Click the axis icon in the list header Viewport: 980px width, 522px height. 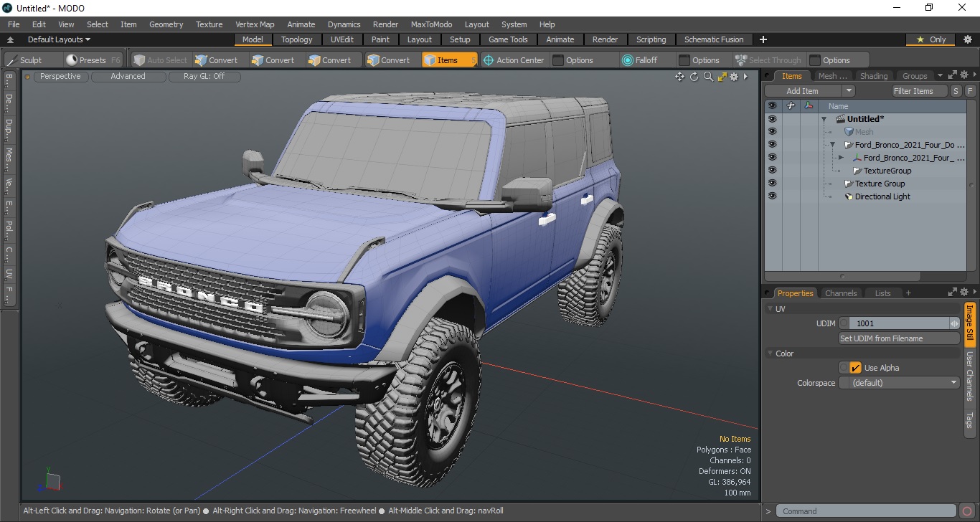pyautogui.click(x=809, y=105)
